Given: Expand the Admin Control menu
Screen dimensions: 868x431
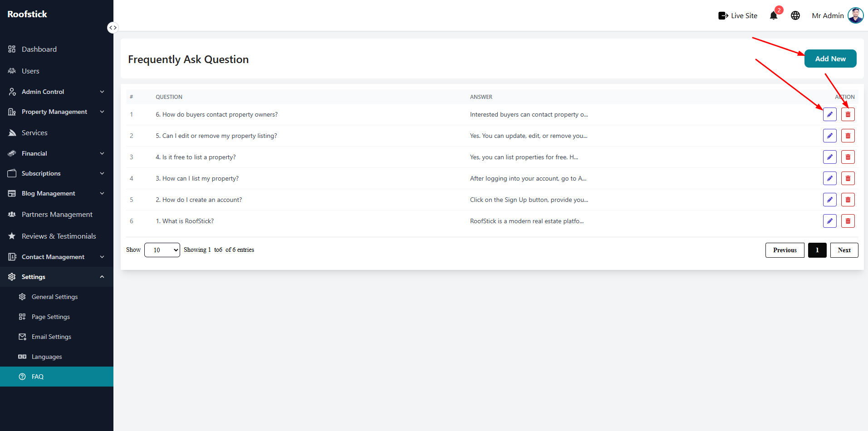Looking at the screenshot, I should point(57,92).
